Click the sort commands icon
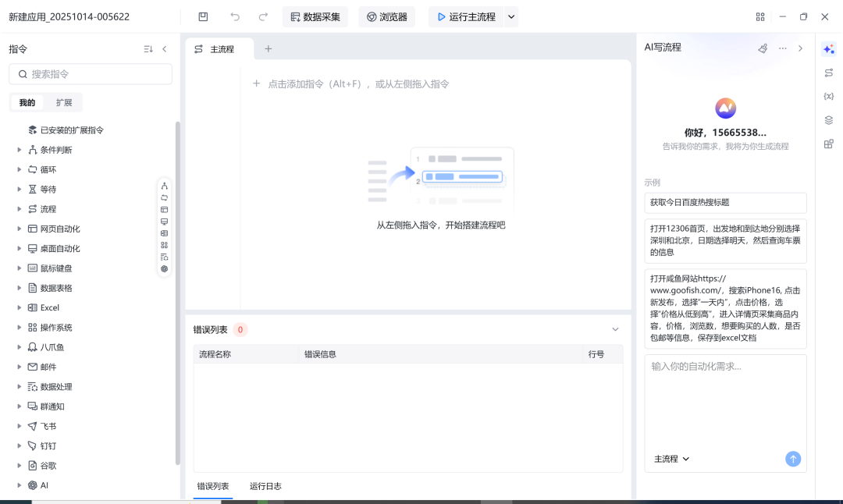 click(x=148, y=49)
